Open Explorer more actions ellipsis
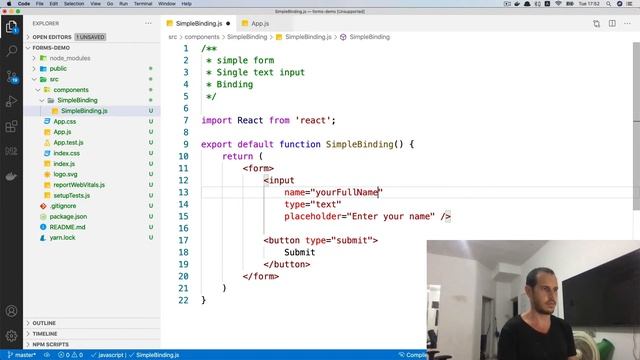Screen dimensions: 640x360 click(x=148, y=23)
